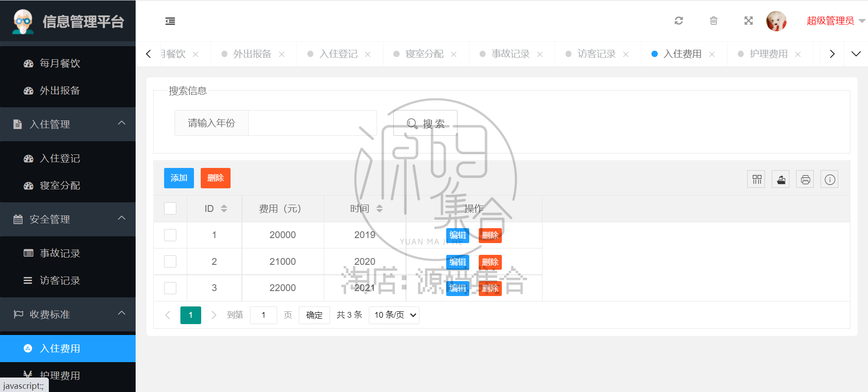Click the go-to page number input
Image resolution: width=868 pixels, height=392 pixels.
[x=264, y=315]
